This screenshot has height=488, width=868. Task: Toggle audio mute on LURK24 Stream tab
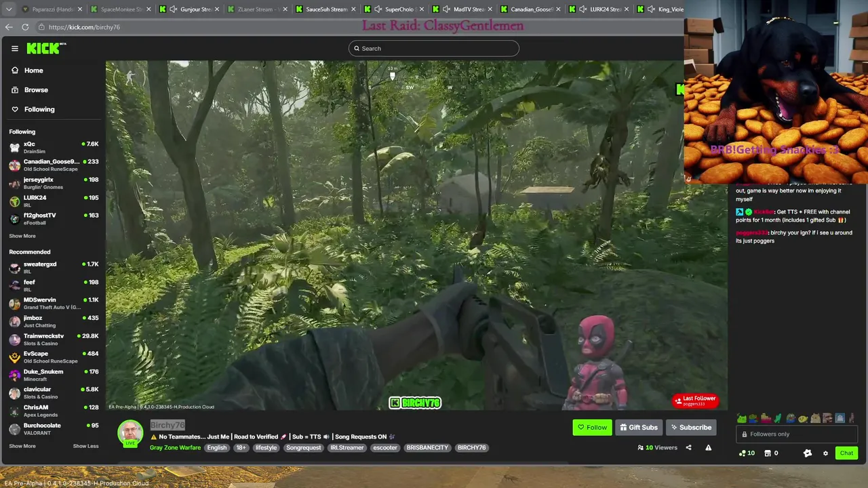coord(583,9)
